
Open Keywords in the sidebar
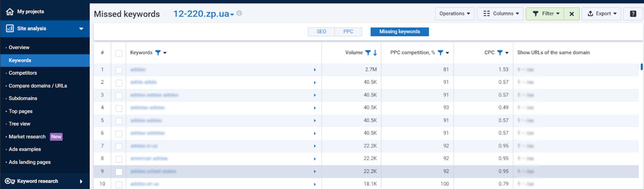click(x=45, y=60)
